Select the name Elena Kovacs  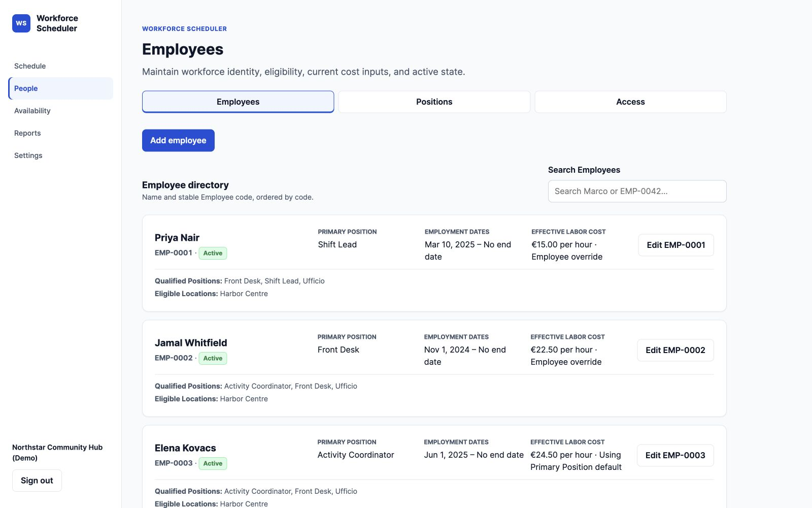(185, 448)
